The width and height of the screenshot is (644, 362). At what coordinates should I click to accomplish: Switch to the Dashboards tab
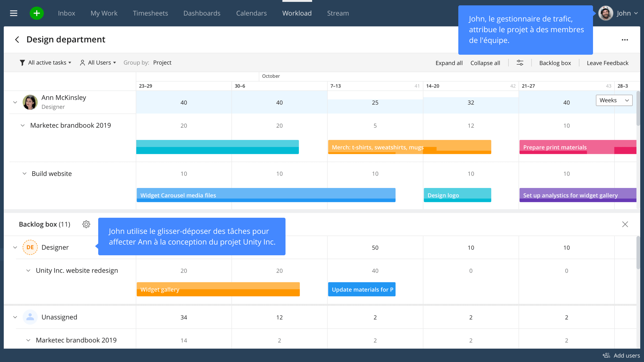tap(202, 13)
